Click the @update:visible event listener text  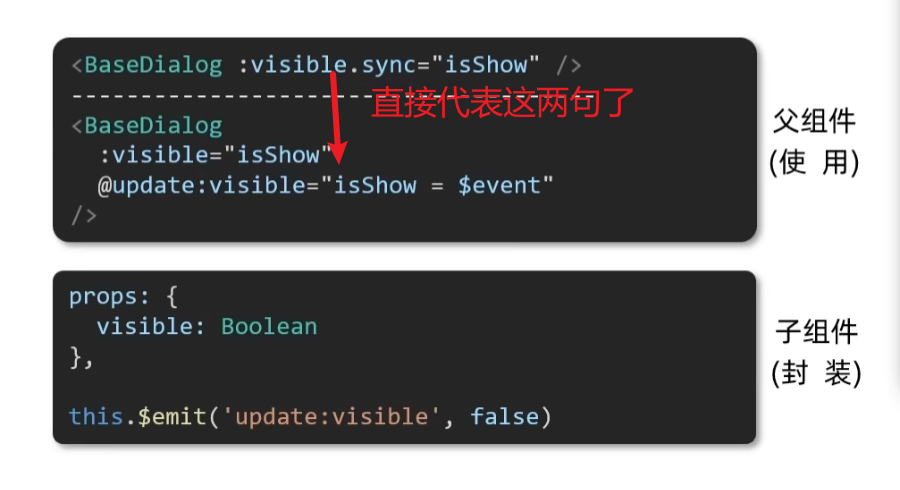click(208, 186)
